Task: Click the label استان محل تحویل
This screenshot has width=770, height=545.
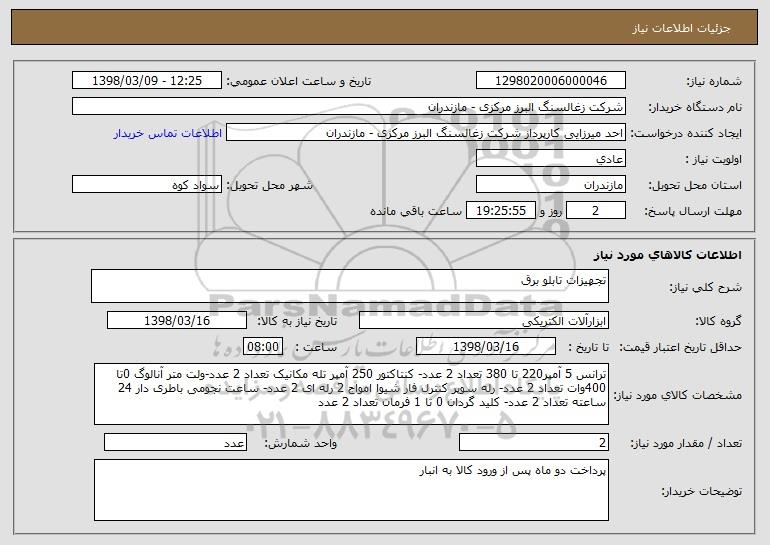Action: pyautogui.click(x=695, y=186)
